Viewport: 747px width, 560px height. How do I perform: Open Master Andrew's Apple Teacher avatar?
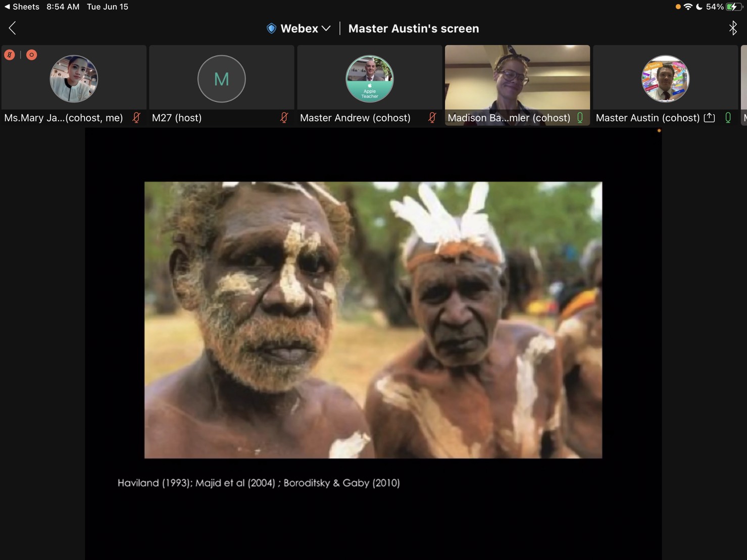(x=370, y=79)
